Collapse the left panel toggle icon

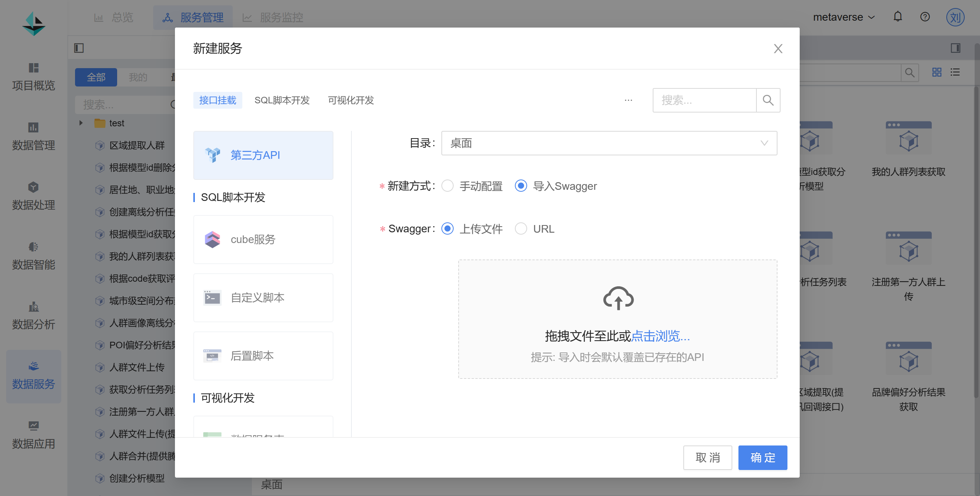click(79, 48)
